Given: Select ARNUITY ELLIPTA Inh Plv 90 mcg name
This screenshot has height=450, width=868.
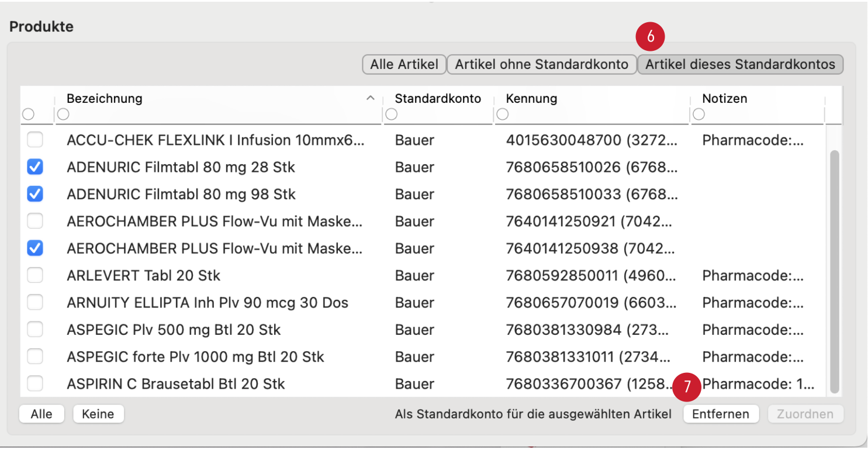Looking at the screenshot, I should 208,303.
